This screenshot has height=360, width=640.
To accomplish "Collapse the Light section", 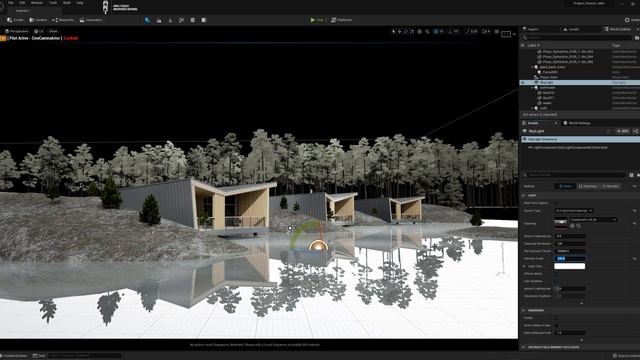I will pos(524,196).
